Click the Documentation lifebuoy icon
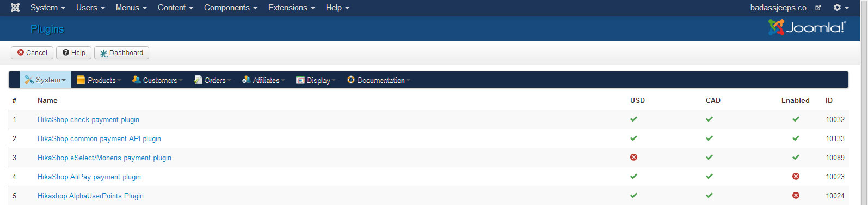Image resolution: width=868 pixels, height=205 pixels. pyautogui.click(x=351, y=80)
